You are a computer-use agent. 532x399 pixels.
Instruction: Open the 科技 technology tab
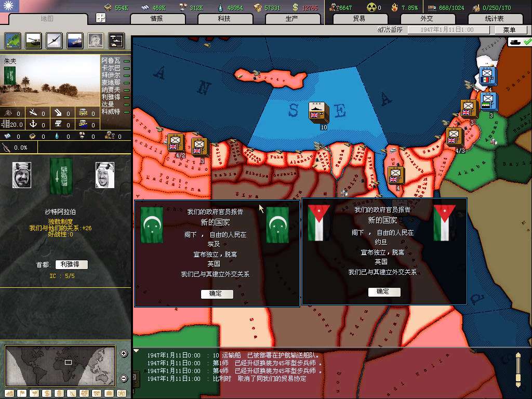[x=224, y=18]
